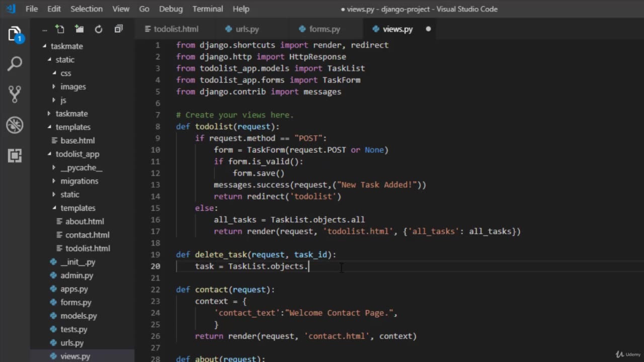
Task: Open the Debug view in the activity bar
Action: point(15,125)
